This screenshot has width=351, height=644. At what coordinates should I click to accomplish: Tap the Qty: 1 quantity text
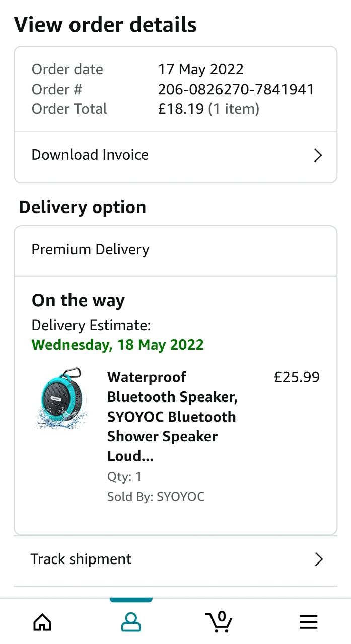point(124,476)
